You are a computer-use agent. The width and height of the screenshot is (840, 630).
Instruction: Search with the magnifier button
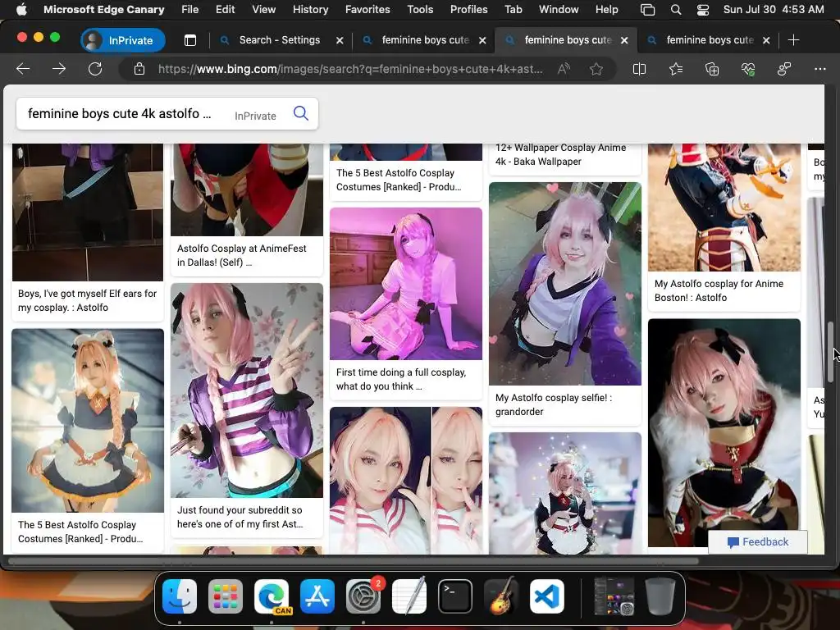[301, 113]
